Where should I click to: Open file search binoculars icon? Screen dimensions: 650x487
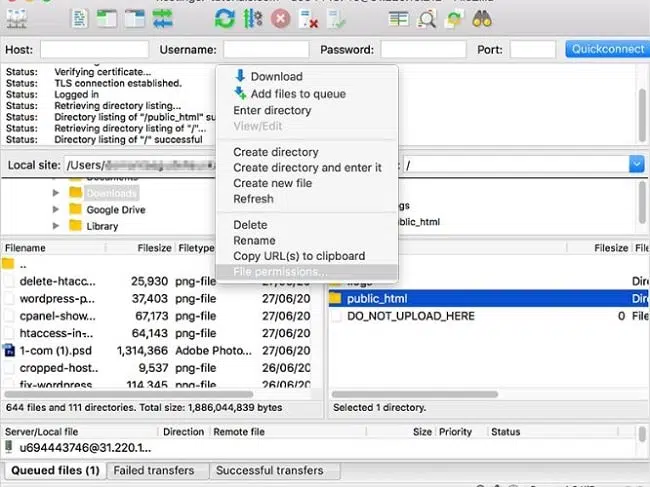pos(482,19)
